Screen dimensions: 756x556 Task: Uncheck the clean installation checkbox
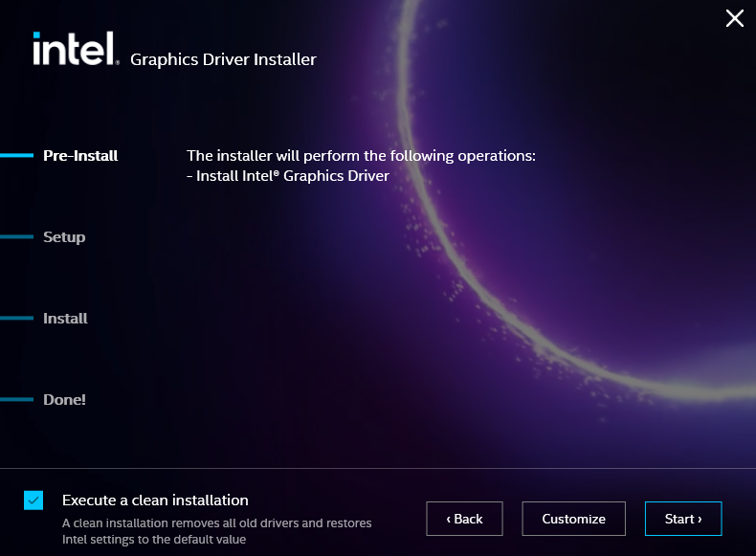[x=33, y=500]
